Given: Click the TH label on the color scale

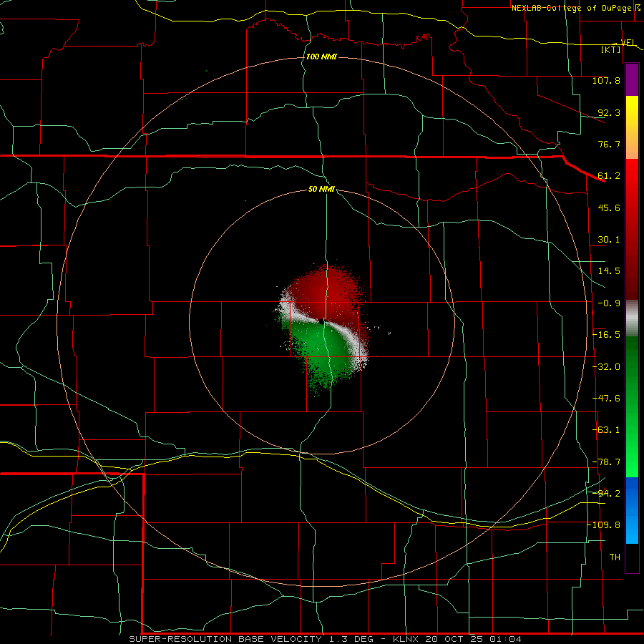Looking at the screenshot, I should [615, 557].
